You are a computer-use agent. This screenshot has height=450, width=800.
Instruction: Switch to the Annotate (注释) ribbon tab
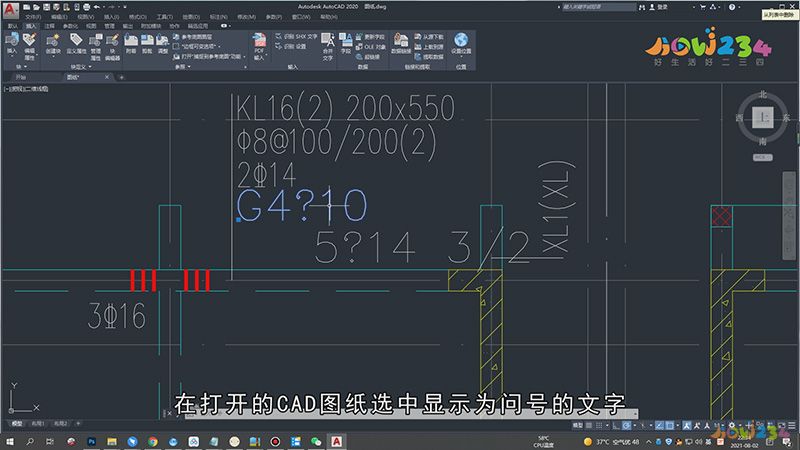tap(49, 26)
